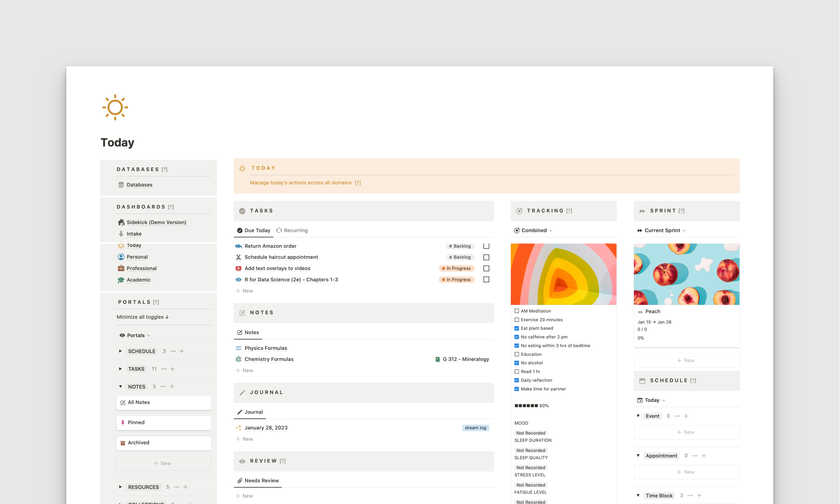The width and height of the screenshot is (840, 504).
Task: Click the YouTube icon of Add text overlays task
Action: [238, 268]
